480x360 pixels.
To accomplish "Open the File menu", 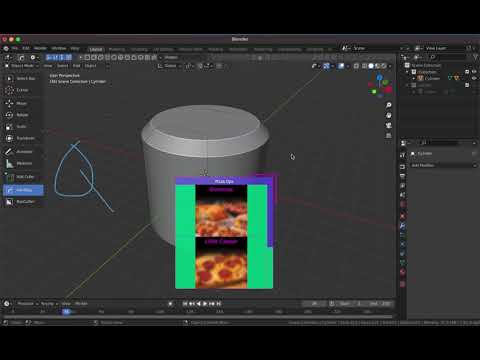I will click(x=15, y=48).
